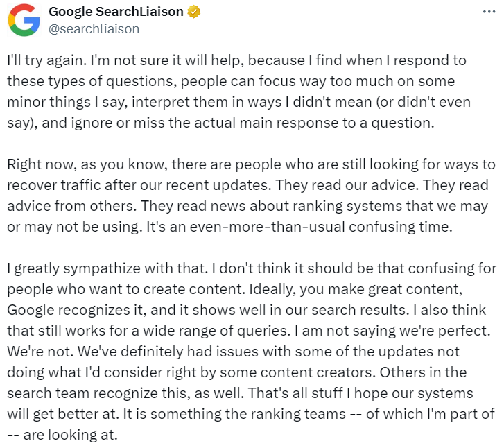Click the sentence "I'll try again."
This screenshot has height=448, width=504.
click(47, 61)
